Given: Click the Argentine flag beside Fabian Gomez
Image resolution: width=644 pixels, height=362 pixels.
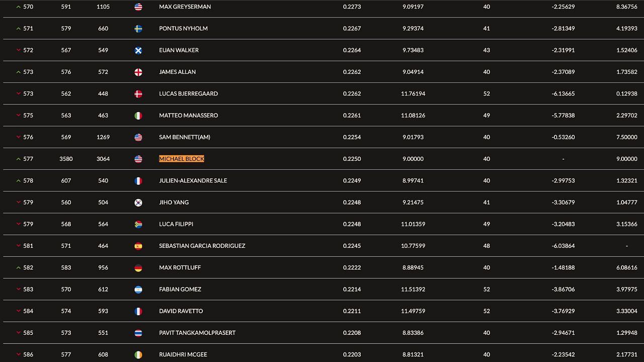Looking at the screenshot, I should tap(138, 290).
